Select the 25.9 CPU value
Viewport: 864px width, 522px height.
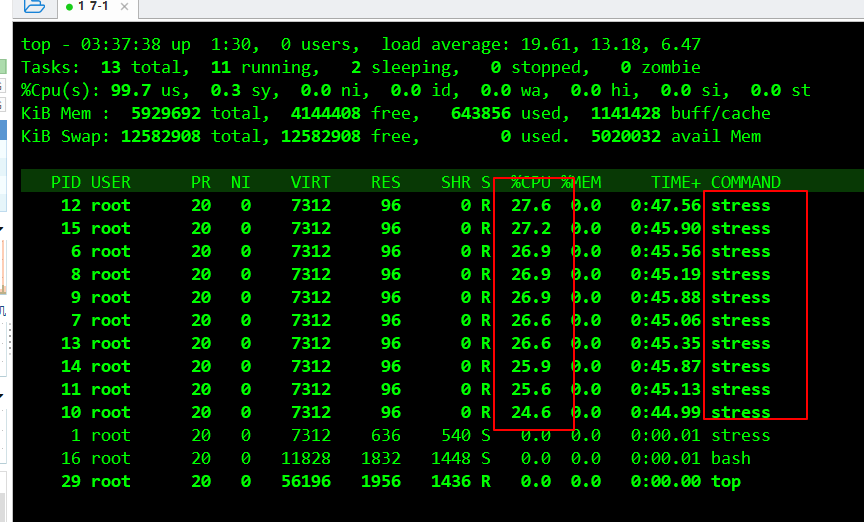pyautogui.click(x=531, y=367)
